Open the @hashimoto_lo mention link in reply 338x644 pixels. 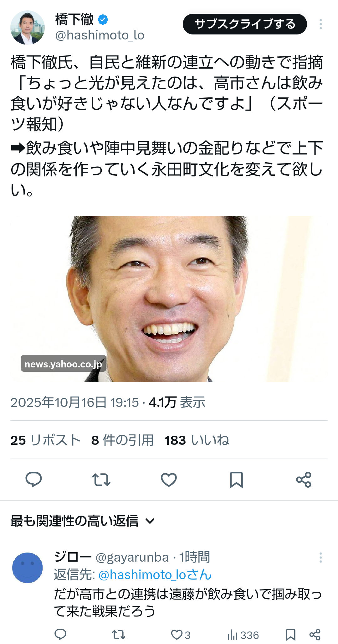143,575
